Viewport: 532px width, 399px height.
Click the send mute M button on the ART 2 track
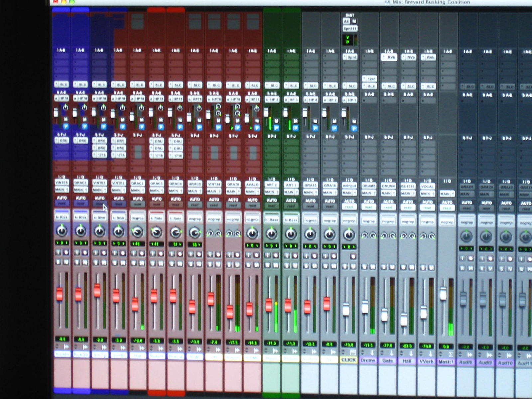coord(276,121)
